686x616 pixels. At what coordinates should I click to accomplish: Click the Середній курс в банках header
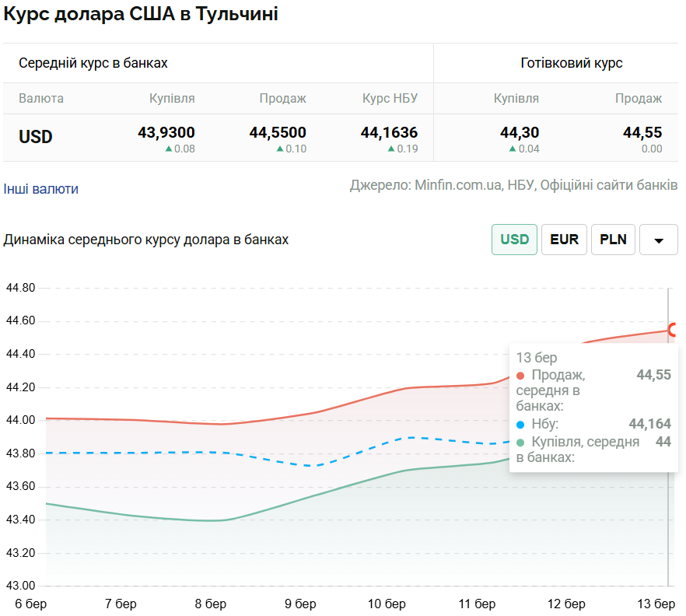coord(93,63)
